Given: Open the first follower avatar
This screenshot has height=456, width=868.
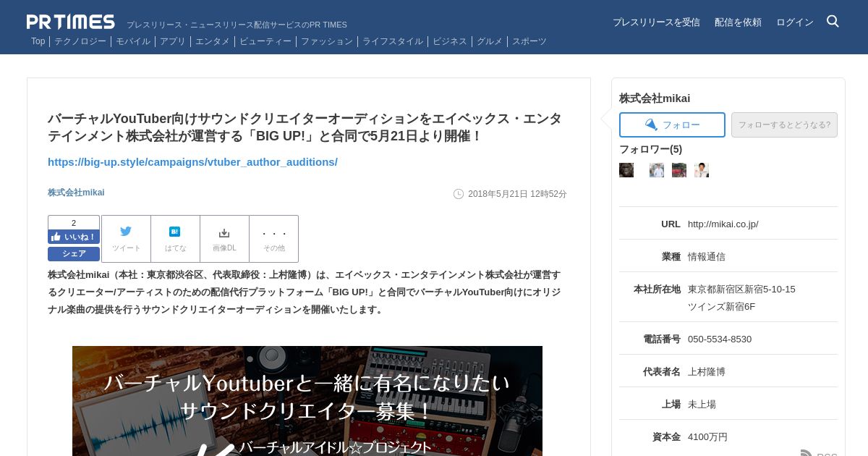Looking at the screenshot, I should coord(626,170).
